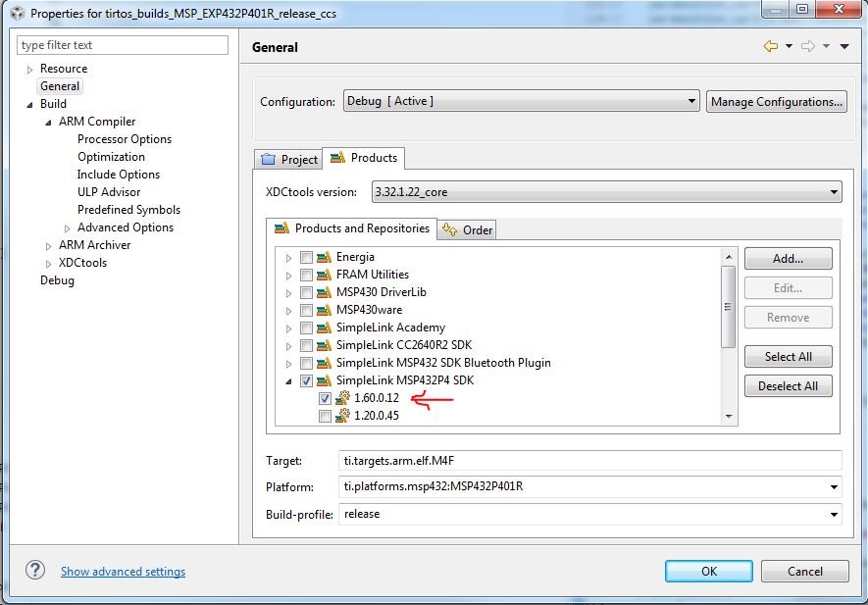Click the MSP430 DriverLib product icon
Image resolution: width=868 pixels, height=605 pixels.
(x=324, y=293)
